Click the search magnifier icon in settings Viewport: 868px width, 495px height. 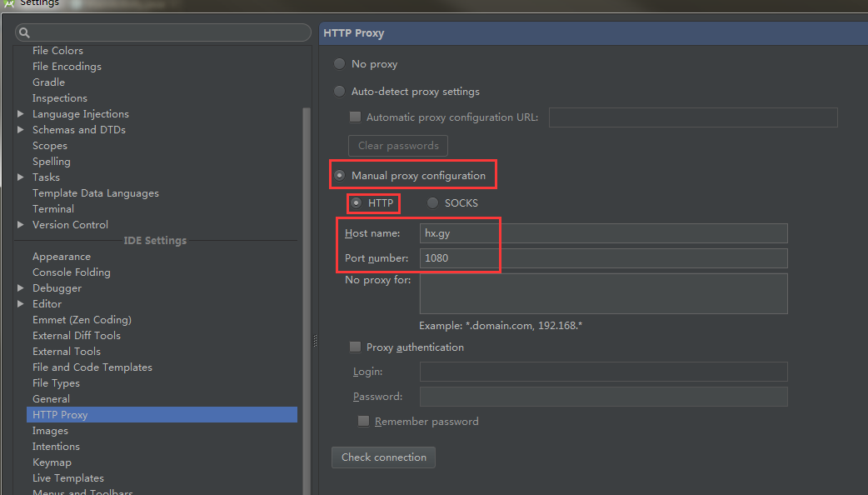[x=24, y=32]
